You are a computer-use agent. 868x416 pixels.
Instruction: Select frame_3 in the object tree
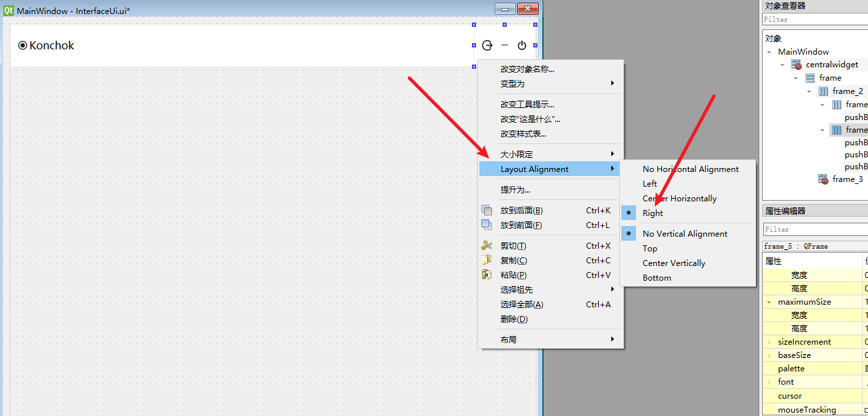(847, 179)
